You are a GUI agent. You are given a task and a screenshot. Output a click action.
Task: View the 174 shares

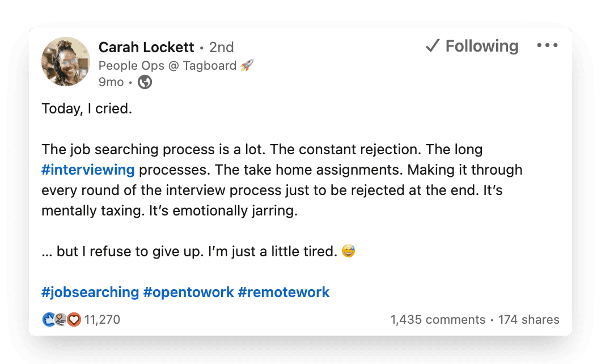coord(528,320)
